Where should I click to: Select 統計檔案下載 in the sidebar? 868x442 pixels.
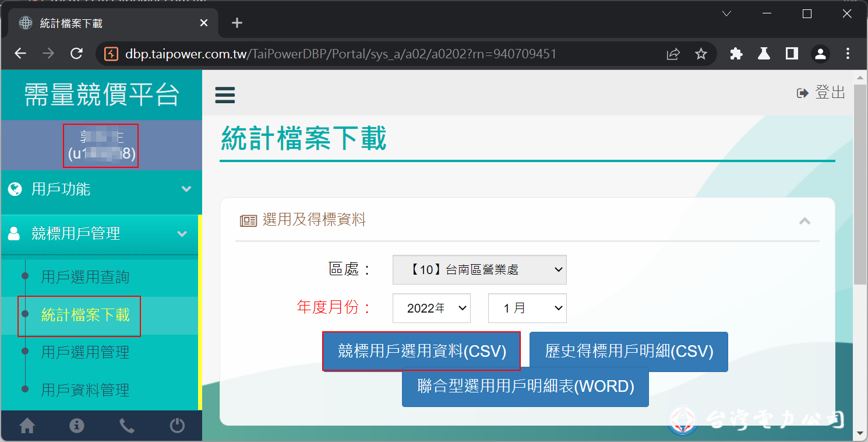(85, 315)
